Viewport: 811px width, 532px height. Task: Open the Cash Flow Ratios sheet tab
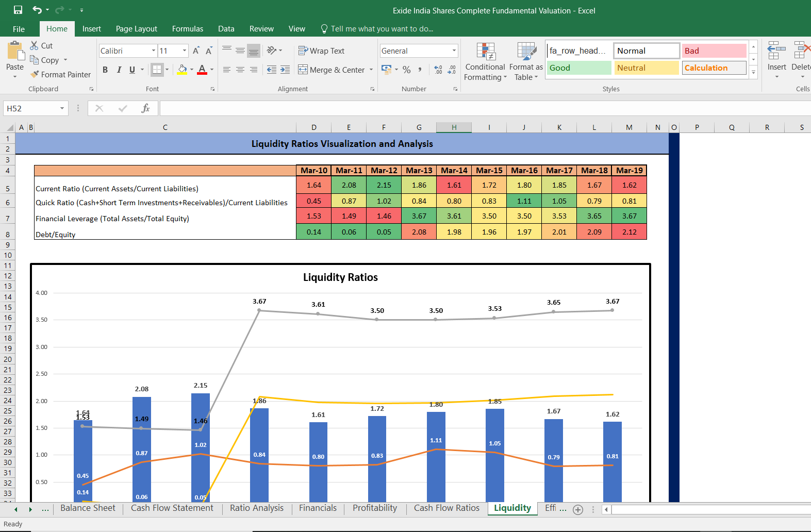click(x=446, y=508)
